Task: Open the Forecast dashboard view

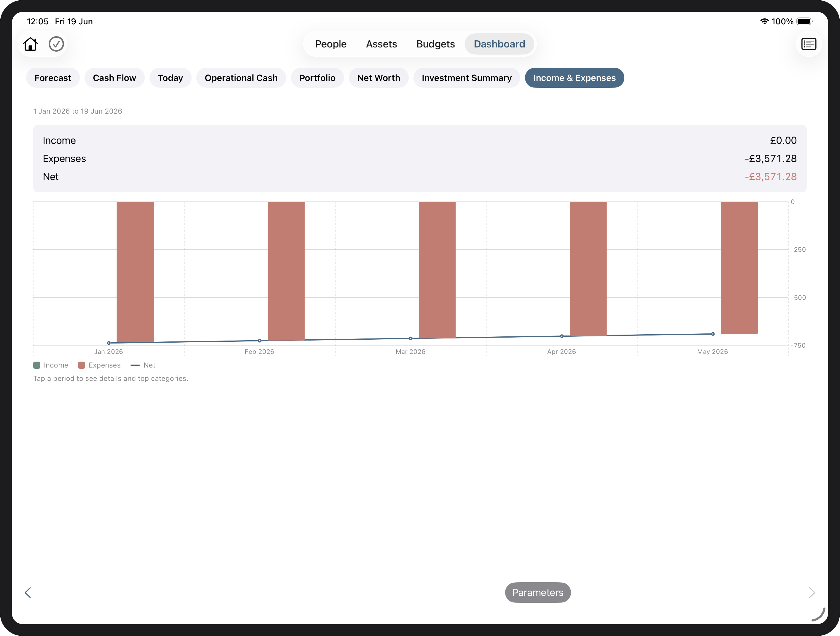Action: (x=53, y=78)
